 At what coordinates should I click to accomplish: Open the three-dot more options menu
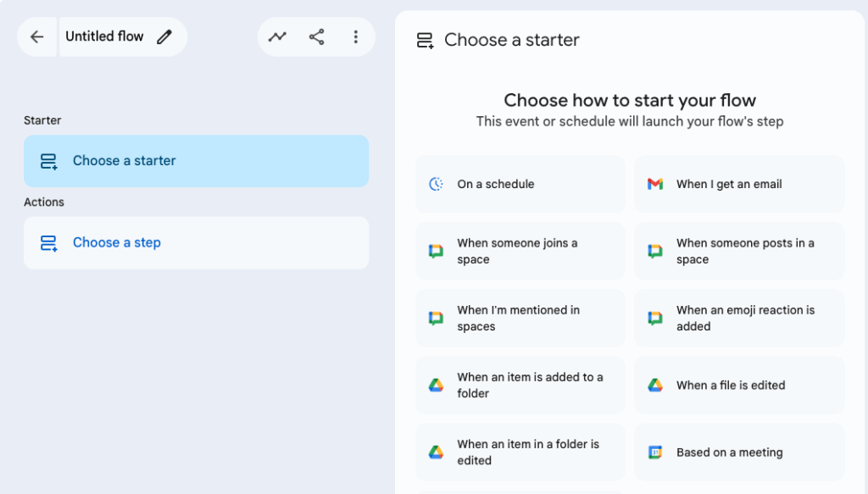(355, 36)
